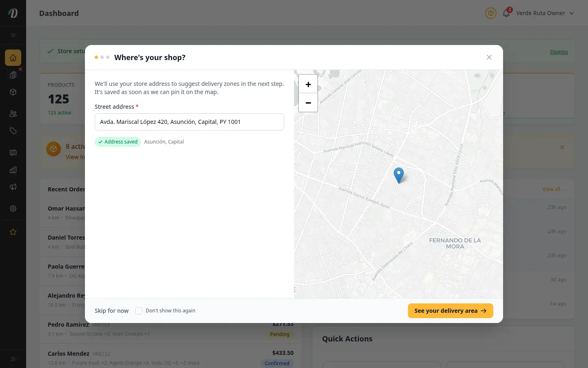Open notifications bell with 3 badge
This screenshot has height=368, width=588.
(x=507, y=13)
